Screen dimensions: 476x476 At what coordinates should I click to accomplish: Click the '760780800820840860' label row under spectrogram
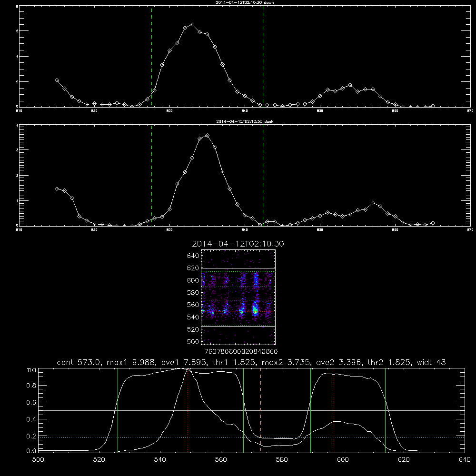(241, 351)
